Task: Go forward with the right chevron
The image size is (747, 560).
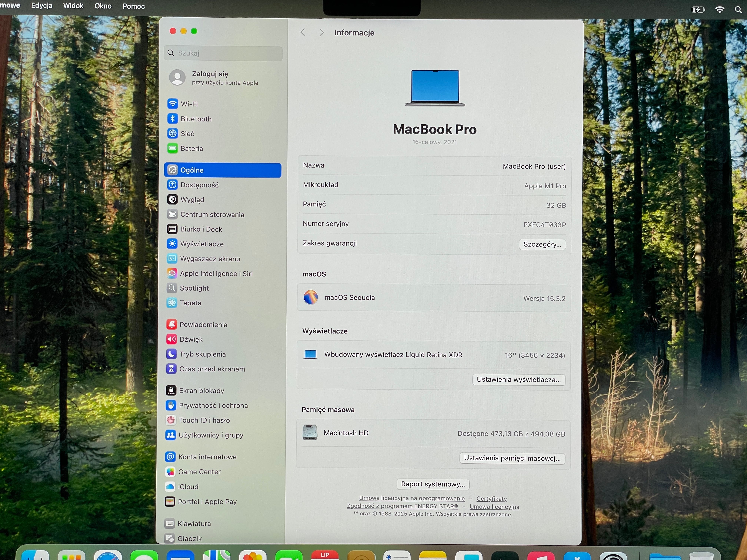Action: click(x=321, y=32)
